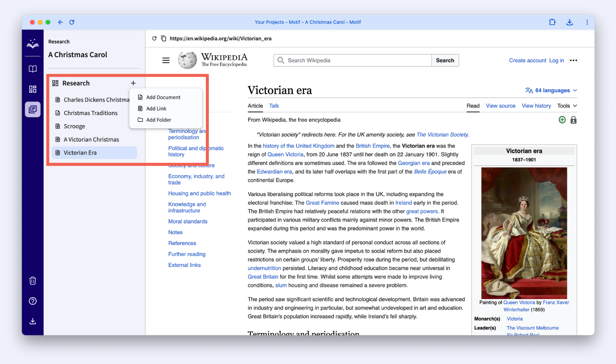Switch to the Article tab
Image resolution: width=616 pixels, height=364 pixels.
click(255, 106)
